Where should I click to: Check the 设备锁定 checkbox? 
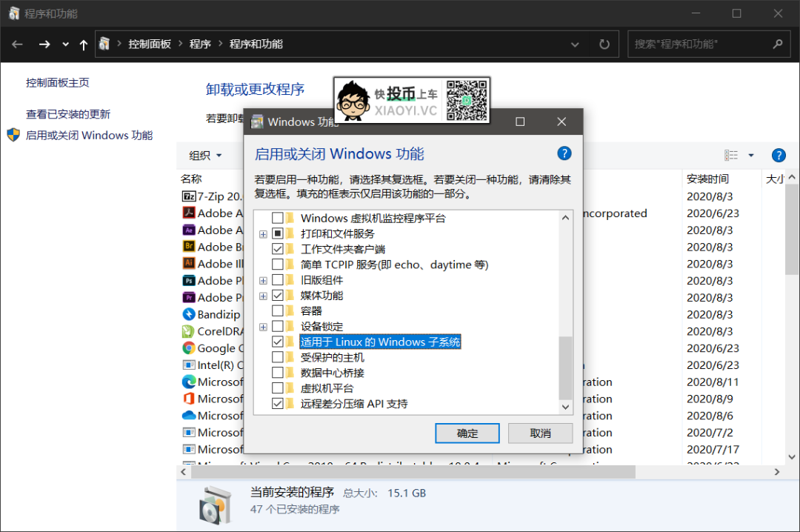pyautogui.click(x=278, y=326)
